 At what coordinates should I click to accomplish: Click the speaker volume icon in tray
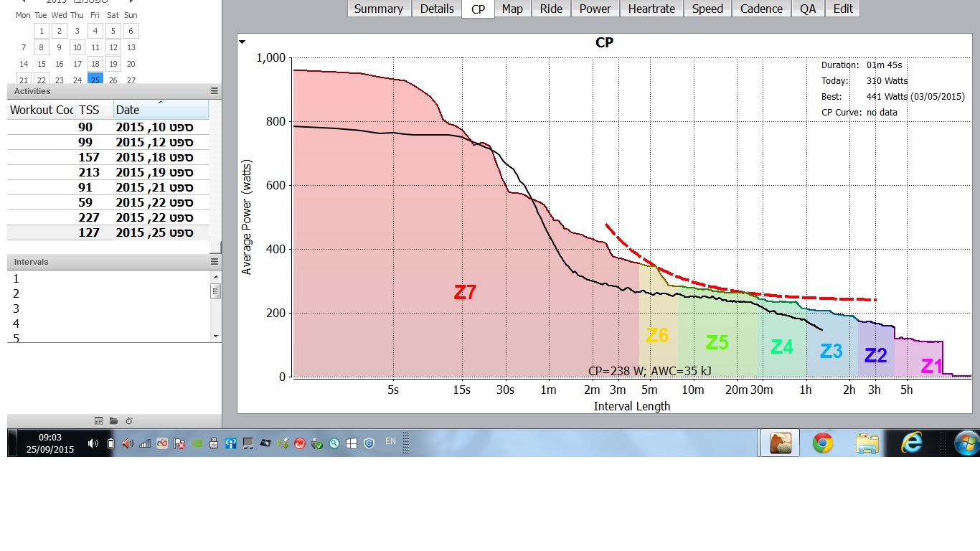pos(93,443)
